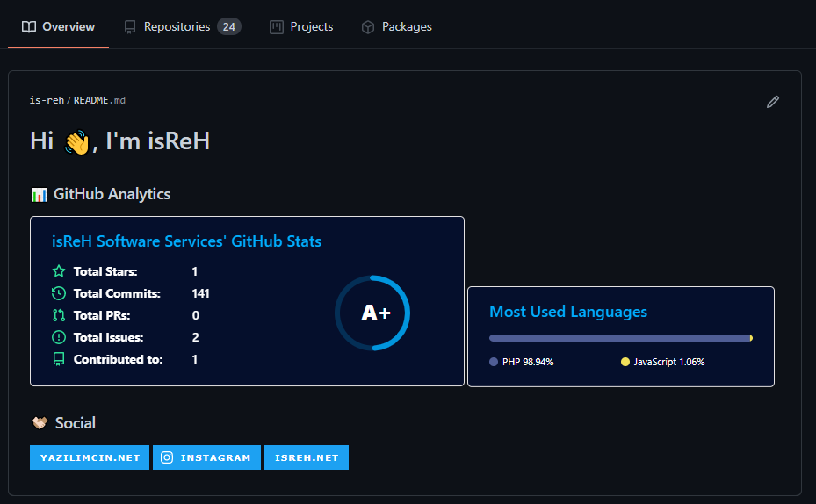816x504 pixels.
Task: Open the ISREH.NET badge link
Action: (x=307, y=457)
